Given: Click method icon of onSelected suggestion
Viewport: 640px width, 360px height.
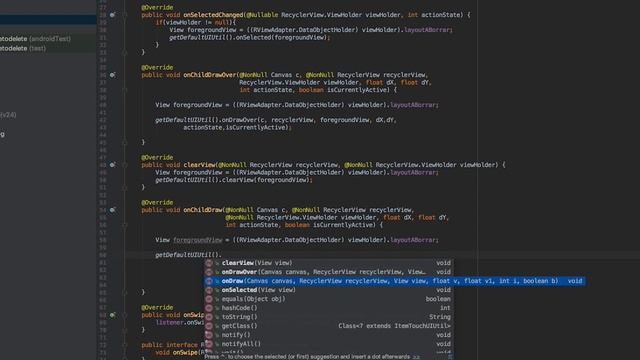Looking at the screenshot, I should coord(209,290).
